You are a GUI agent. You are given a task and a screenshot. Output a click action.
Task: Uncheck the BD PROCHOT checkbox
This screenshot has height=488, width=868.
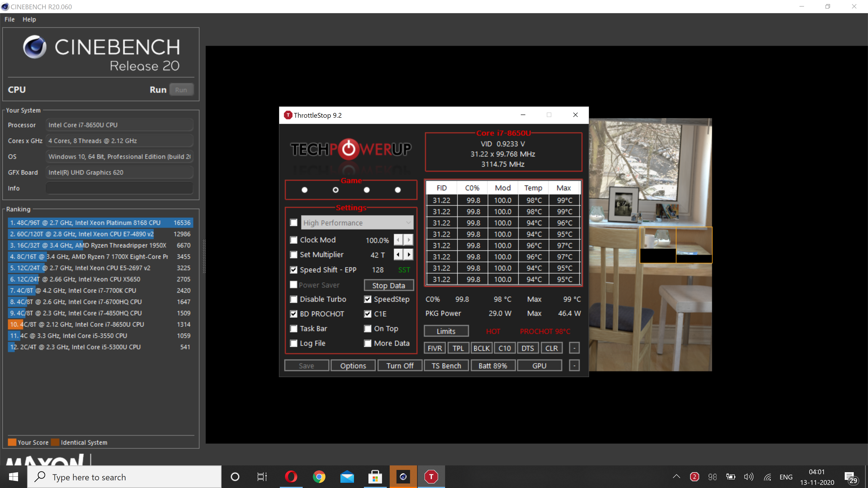[x=294, y=314]
